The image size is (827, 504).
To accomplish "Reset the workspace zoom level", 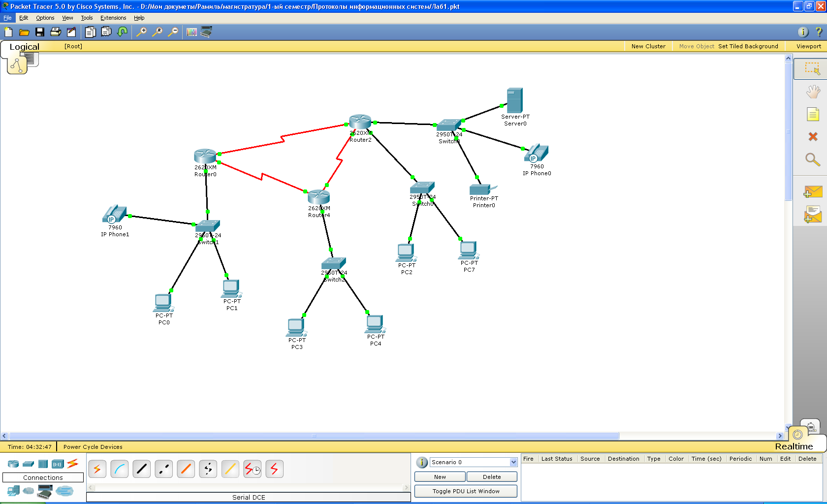I will click(157, 32).
